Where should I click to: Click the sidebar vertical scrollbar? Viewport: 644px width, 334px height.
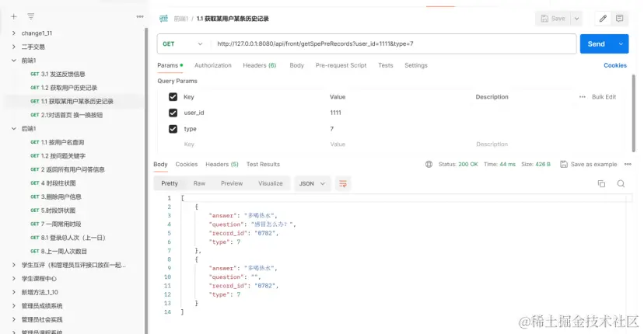point(146,180)
